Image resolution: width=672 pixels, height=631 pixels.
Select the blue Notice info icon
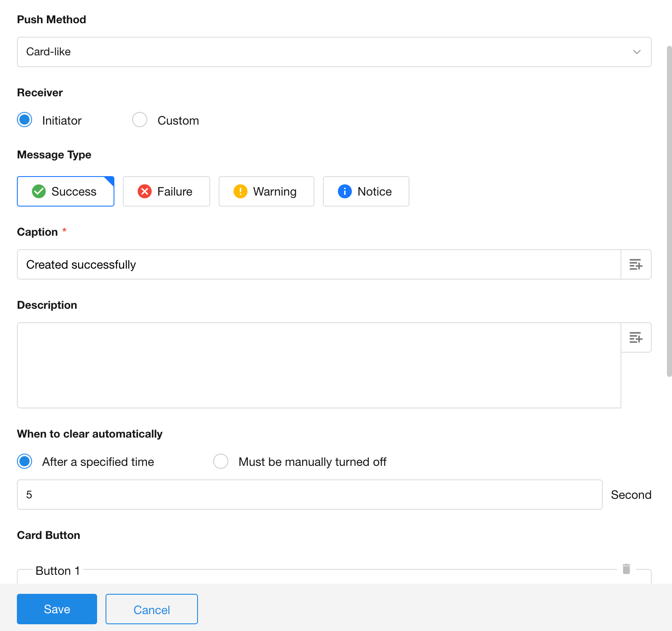(x=345, y=191)
